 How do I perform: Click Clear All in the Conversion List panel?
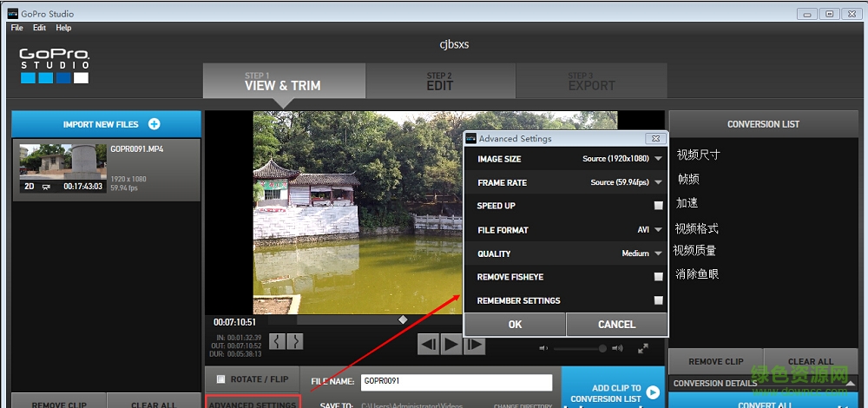[811, 361]
